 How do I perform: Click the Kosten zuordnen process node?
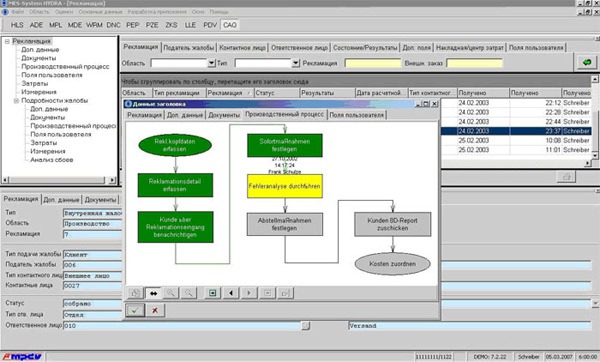393,264
